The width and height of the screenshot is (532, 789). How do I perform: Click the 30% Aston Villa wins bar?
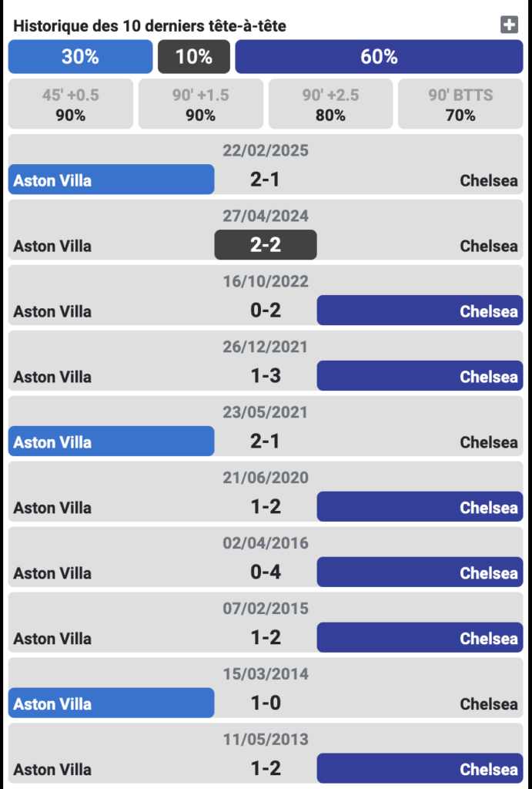pos(80,56)
